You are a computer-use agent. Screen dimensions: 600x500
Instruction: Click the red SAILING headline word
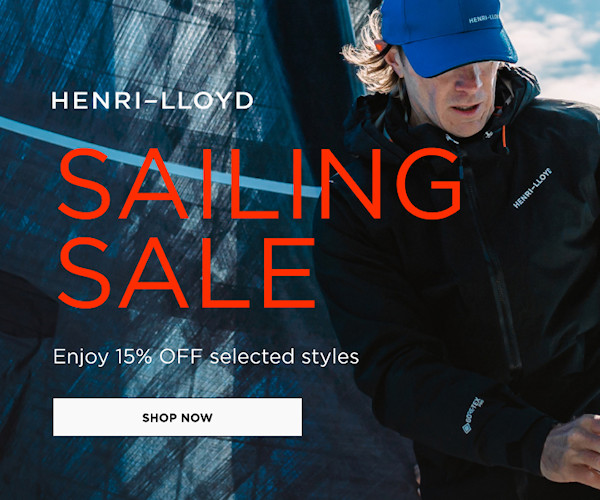pos(259,184)
